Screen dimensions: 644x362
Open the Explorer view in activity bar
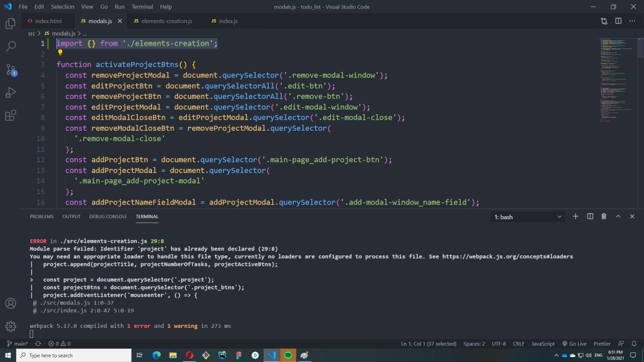11,23
